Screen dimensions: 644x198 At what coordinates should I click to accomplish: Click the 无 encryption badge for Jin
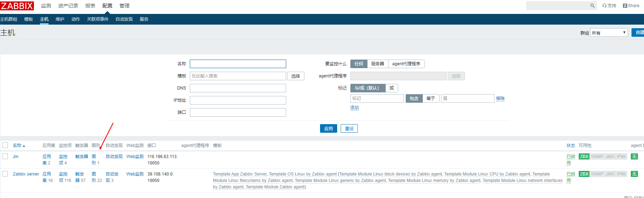point(634,157)
